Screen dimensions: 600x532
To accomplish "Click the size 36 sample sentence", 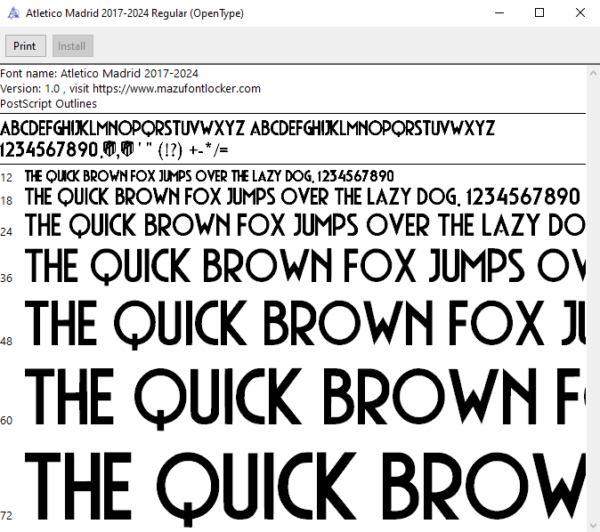I will (305, 266).
